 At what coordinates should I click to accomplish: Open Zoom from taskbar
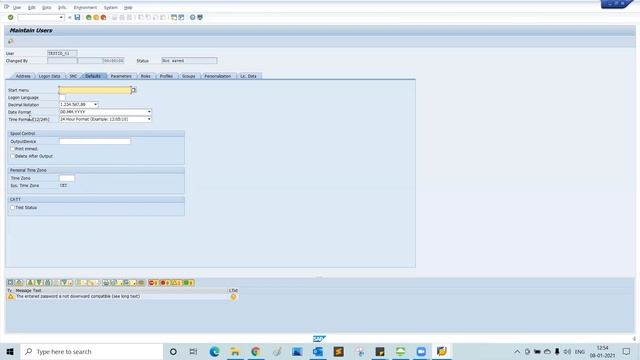421,351
